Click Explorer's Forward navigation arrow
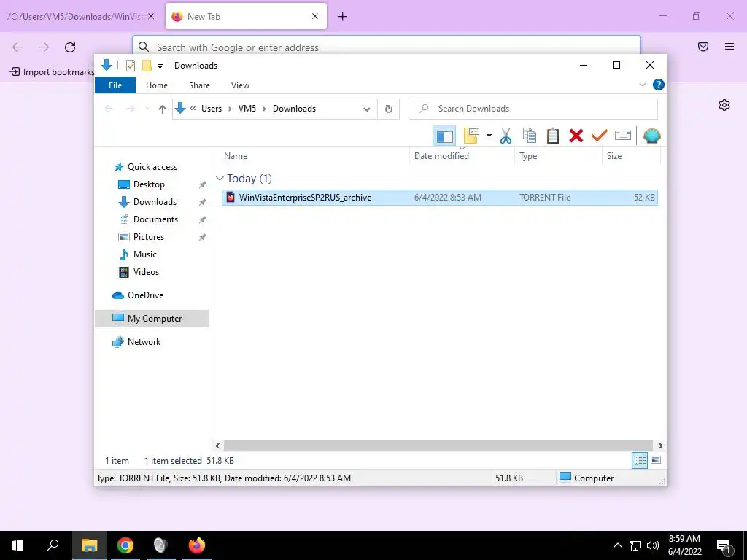Viewport: 747px width, 560px height. (130, 109)
